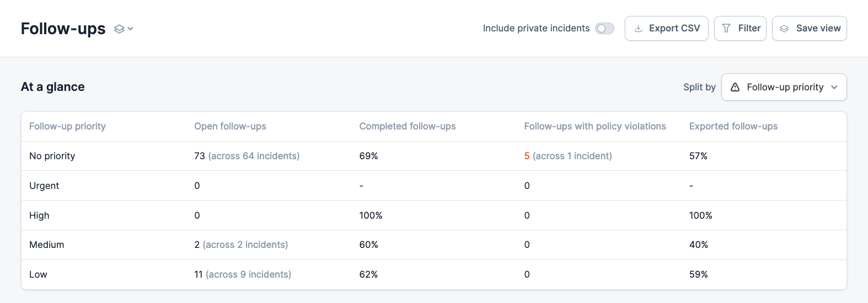
Task: Click the Open follow-ups column header
Action: click(230, 126)
